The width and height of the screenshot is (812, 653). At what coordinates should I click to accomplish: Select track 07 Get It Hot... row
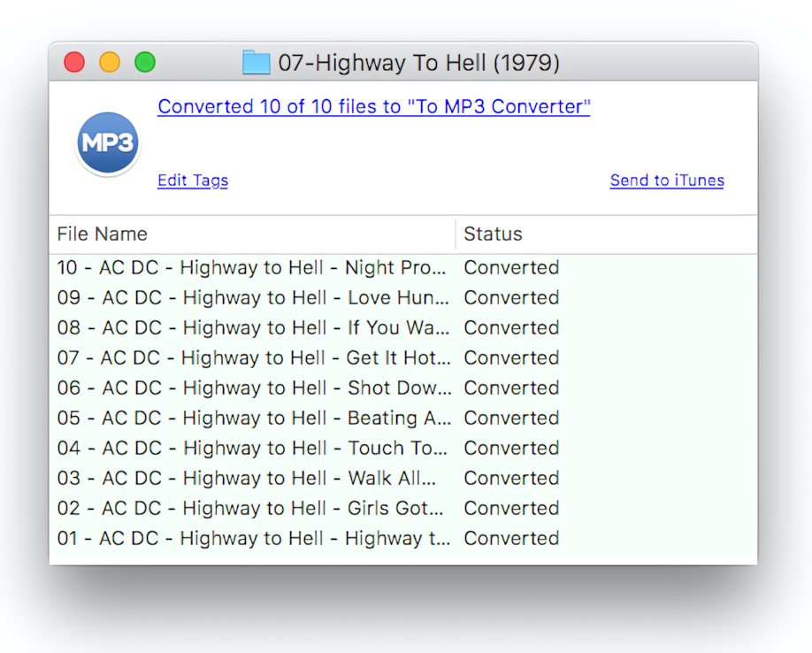(403, 357)
